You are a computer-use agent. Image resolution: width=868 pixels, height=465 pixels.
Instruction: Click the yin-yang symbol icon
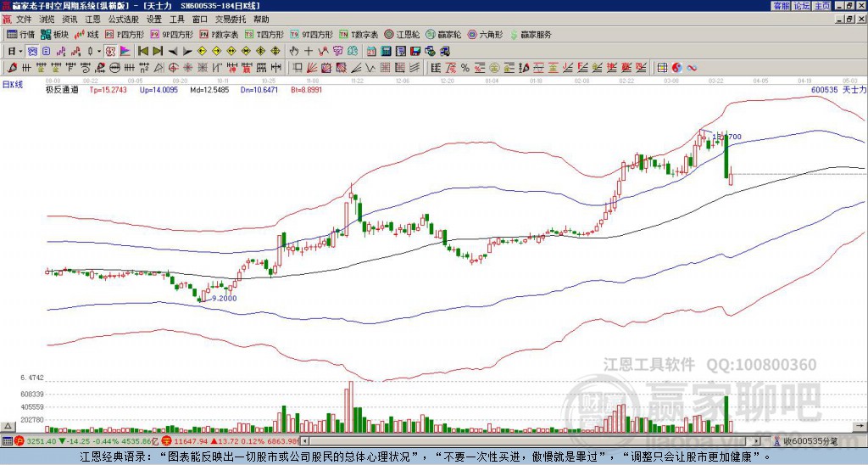point(676,68)
